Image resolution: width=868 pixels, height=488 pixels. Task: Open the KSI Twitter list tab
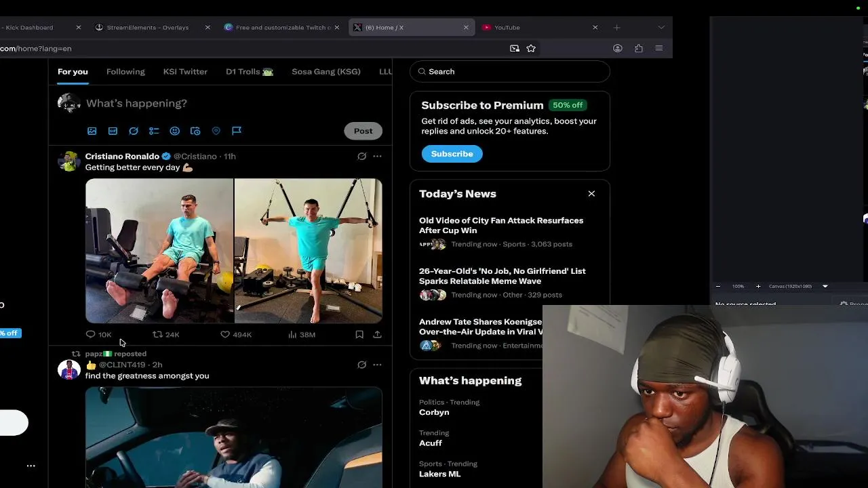pos(185,72)
